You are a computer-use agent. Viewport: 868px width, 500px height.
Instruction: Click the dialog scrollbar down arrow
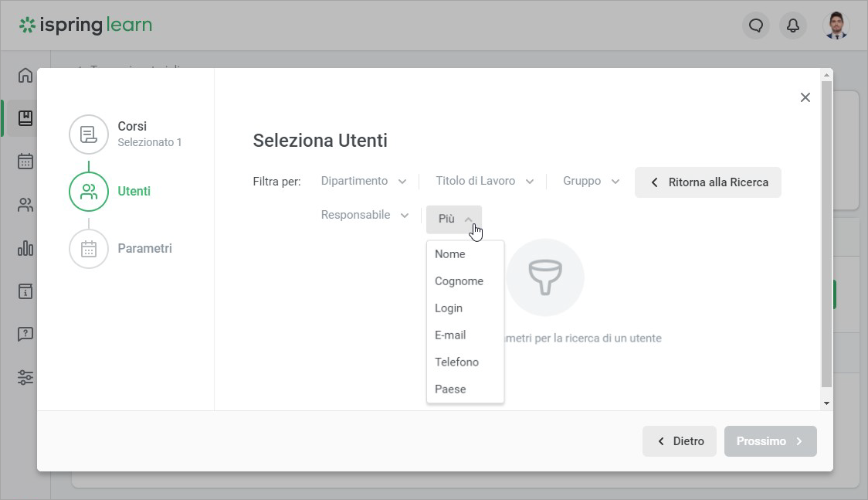click(826, 403)
